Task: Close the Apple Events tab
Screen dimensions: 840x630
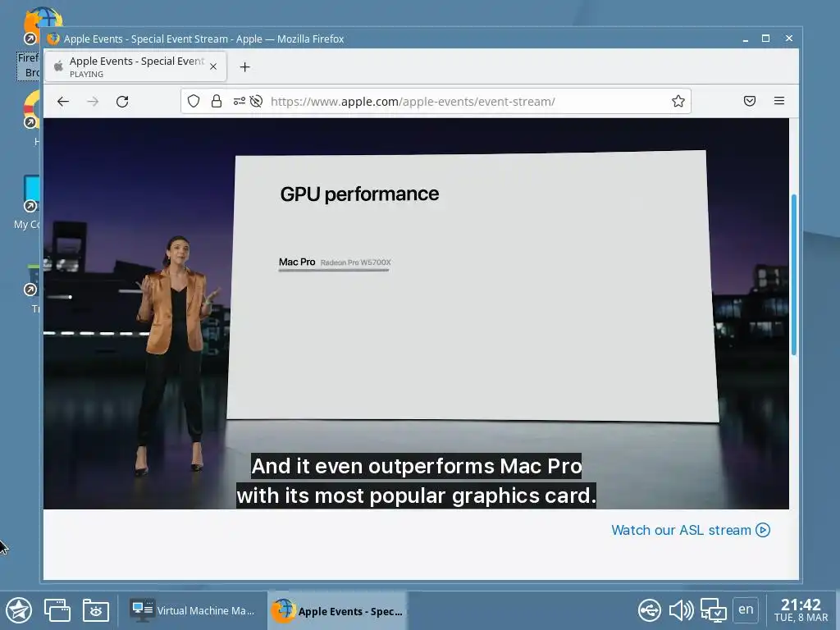Action: [x=213, y=67]
